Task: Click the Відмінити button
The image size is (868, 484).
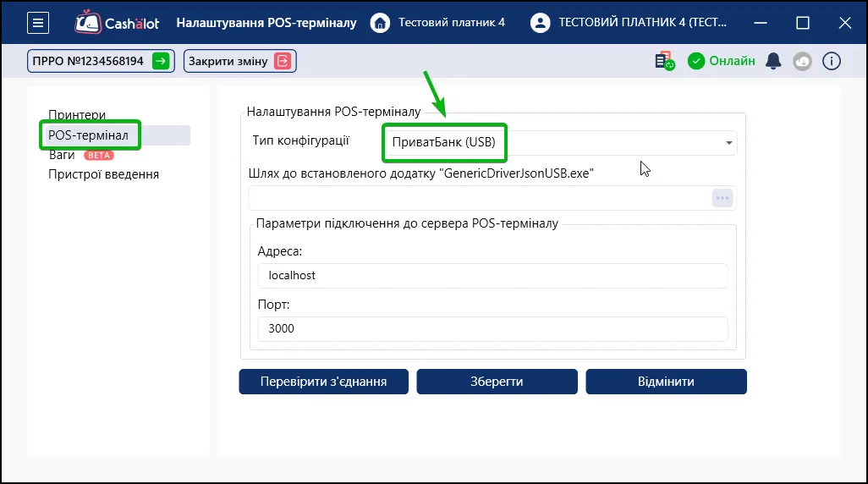Action: [x=666, y=382]
